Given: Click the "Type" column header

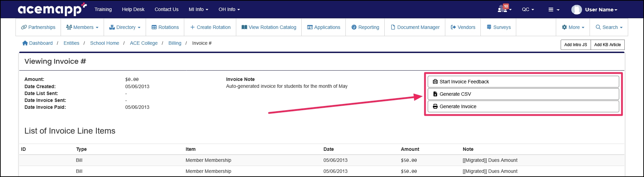Looking at the screenshot, I should (81, 149).
